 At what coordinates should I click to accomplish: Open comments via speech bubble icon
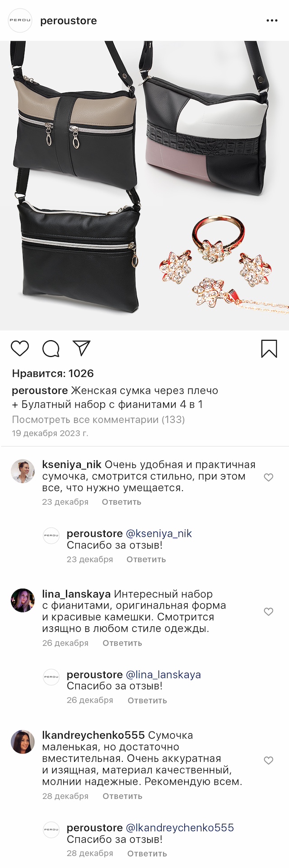(x=51, y=348)
